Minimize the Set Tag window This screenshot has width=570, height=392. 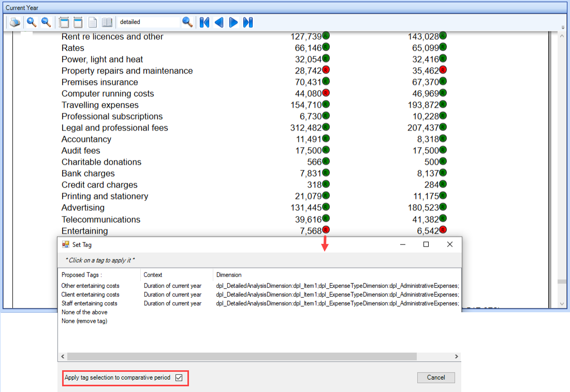(x=402, y=244)
